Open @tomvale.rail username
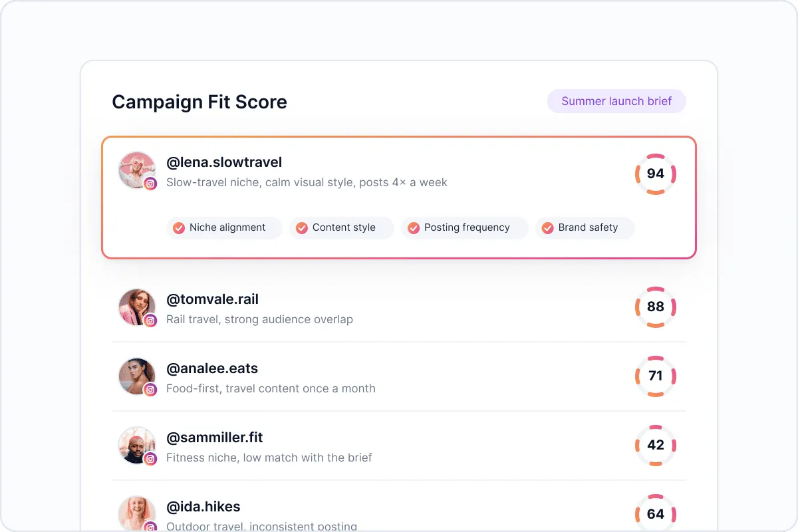Image resolution: width=798 pixels, height=532 pixels. [x=212, y=299]
